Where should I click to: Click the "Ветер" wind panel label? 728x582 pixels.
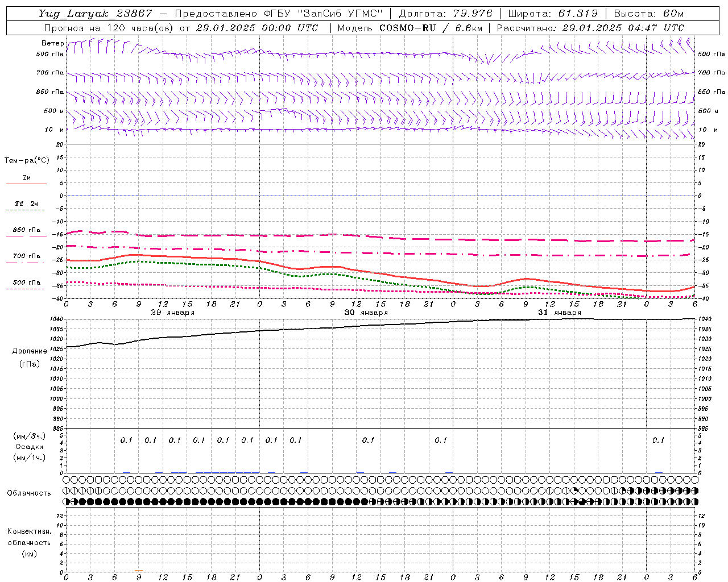[x=52, y=43]
